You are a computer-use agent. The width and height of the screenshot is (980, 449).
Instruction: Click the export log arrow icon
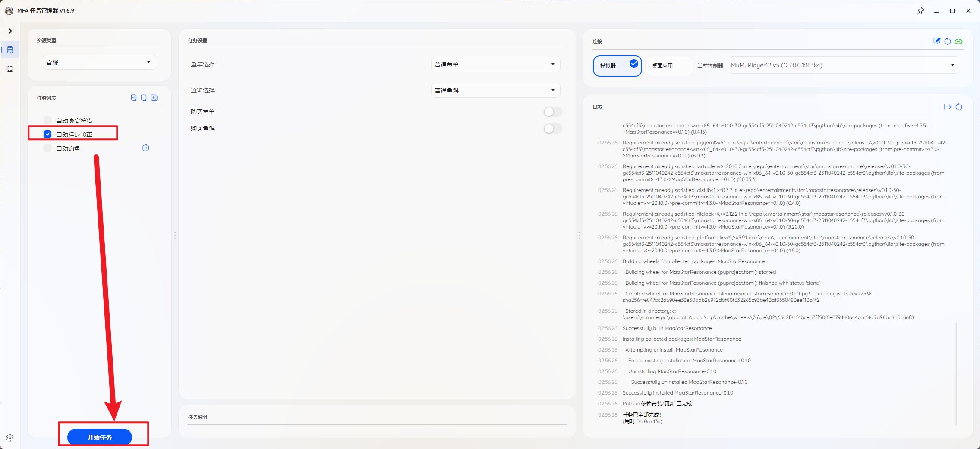(x=947, y=107)
